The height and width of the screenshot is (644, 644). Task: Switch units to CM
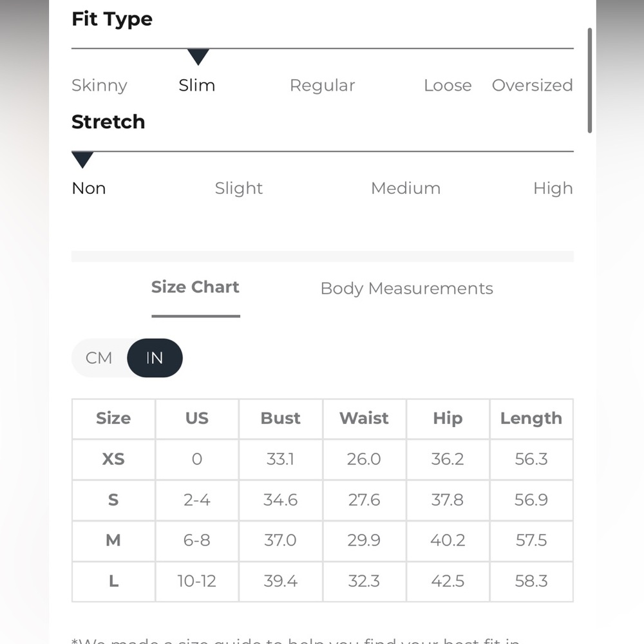pyautogui.click(x=99, y=357)
